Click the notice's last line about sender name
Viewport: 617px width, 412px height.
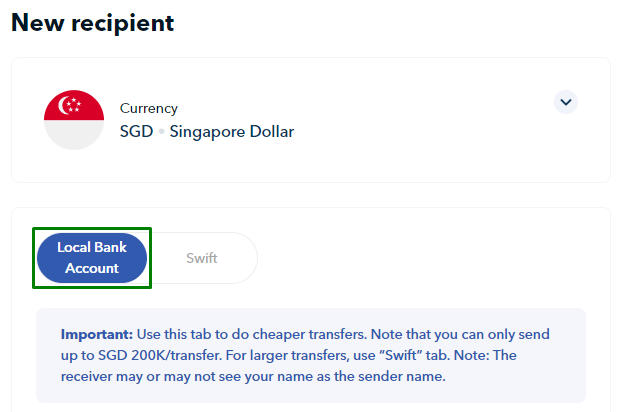coord(253,376)
